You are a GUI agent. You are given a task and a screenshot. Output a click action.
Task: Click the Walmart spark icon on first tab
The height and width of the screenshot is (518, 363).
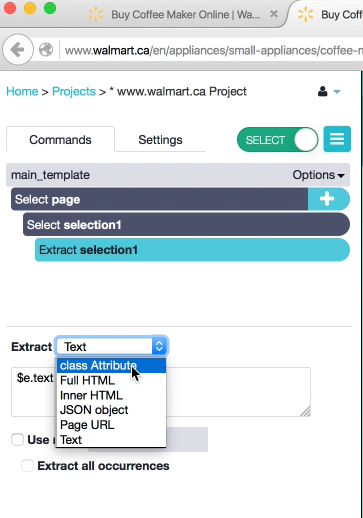coord(95,14)
